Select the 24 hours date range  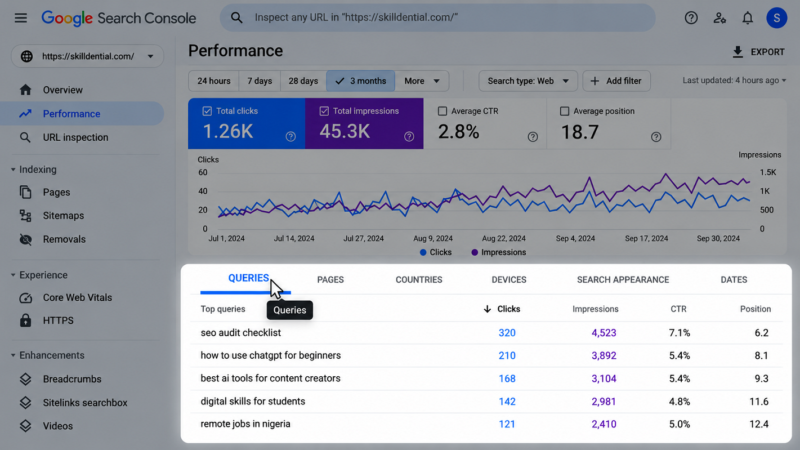coord(214,81)
